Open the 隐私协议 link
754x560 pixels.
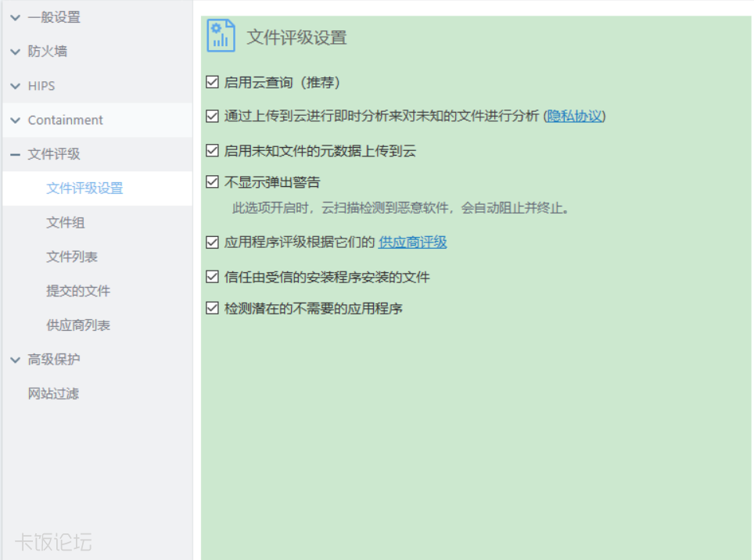tap(575, 117)
